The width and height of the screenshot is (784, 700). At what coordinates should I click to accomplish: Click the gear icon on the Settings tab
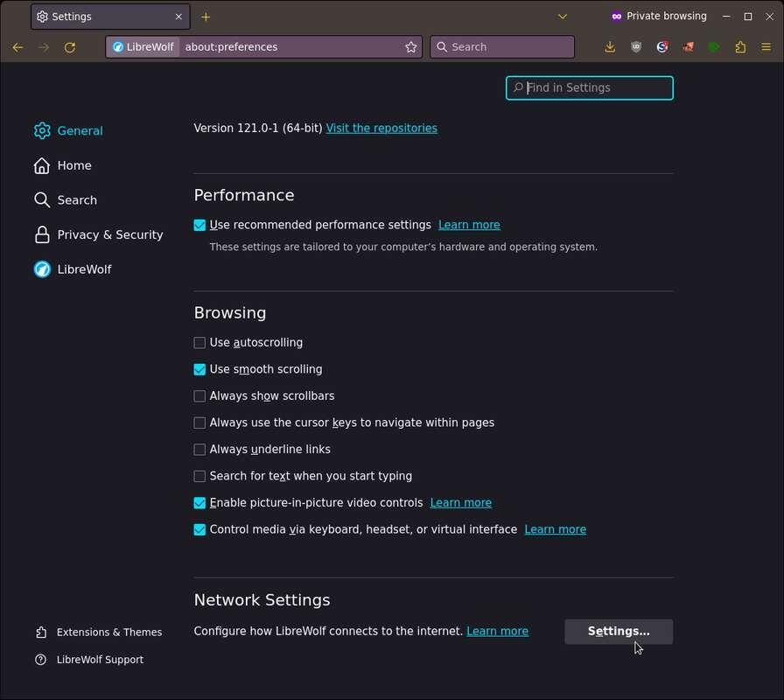43,17
